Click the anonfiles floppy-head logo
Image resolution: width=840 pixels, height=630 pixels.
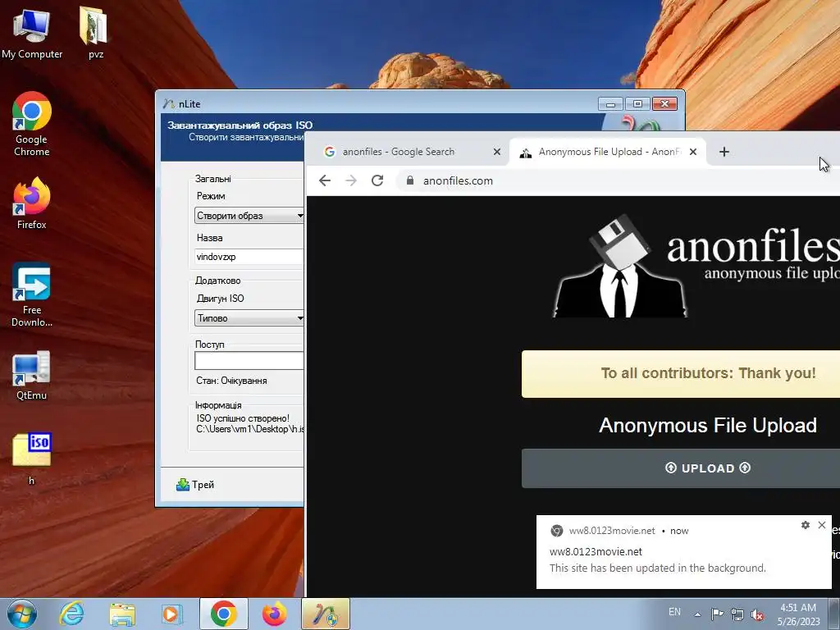click(x=620, y=267)
